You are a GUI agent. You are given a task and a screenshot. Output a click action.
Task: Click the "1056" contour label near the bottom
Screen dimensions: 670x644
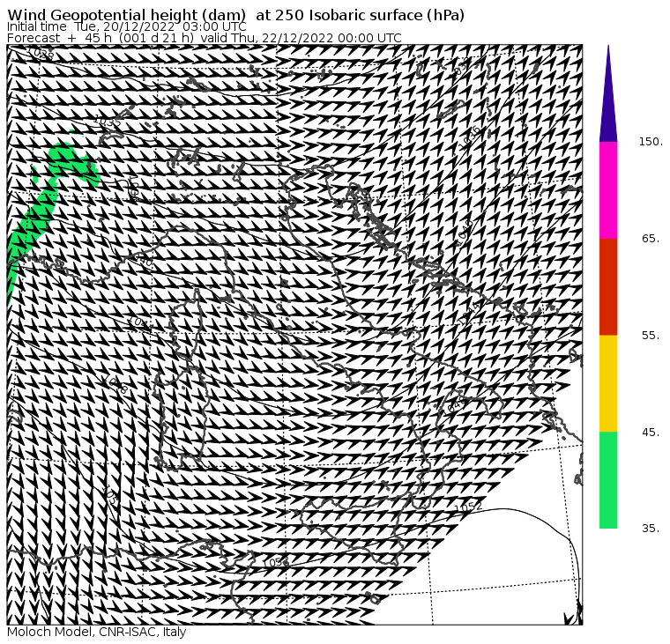pos(276,562)
